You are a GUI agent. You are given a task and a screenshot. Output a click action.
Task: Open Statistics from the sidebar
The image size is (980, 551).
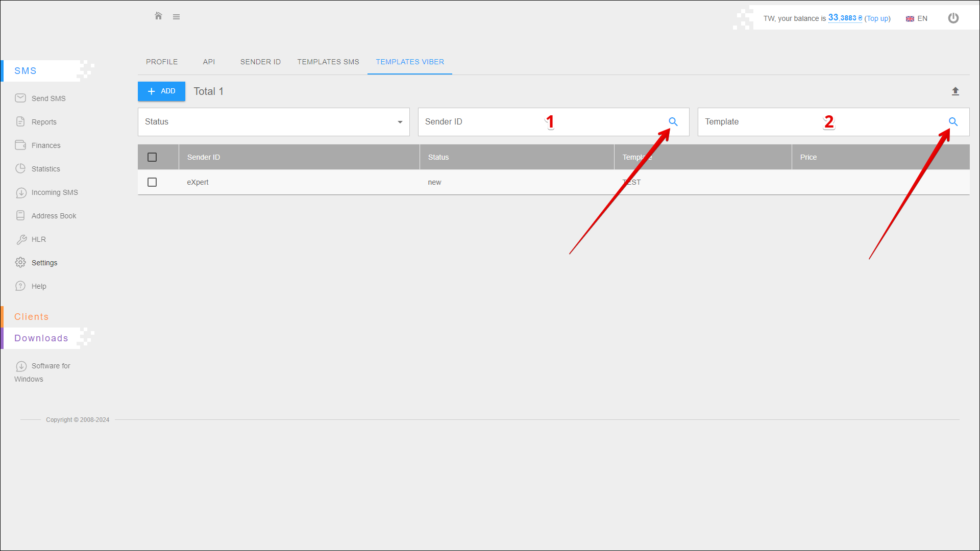[x=45, y=169]
